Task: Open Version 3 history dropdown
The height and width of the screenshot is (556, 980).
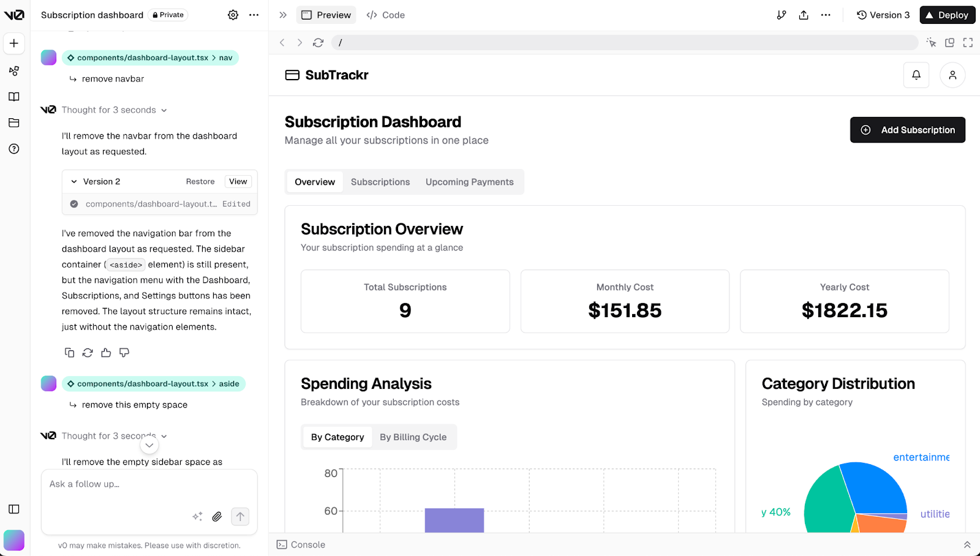Action: [883, 15]
